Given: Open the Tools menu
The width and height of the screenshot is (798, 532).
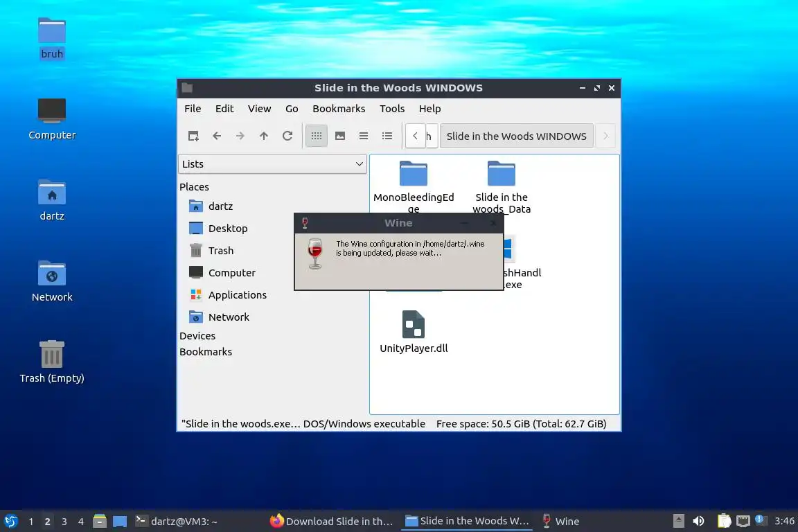Looking at the screenshot, I should (x=392, y=109).
